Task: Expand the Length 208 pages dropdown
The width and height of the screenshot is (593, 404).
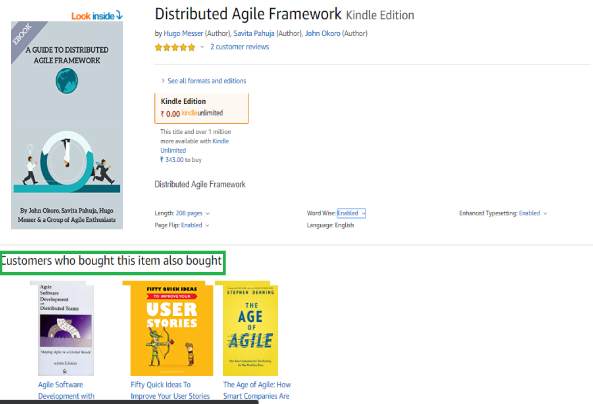Action: pyautogui.click(x=192, y=213)
